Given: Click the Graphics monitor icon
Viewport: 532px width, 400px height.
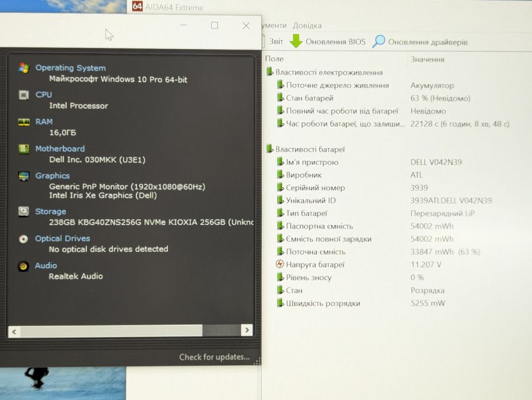Looking at the screenshot, I should coord(24,175).
